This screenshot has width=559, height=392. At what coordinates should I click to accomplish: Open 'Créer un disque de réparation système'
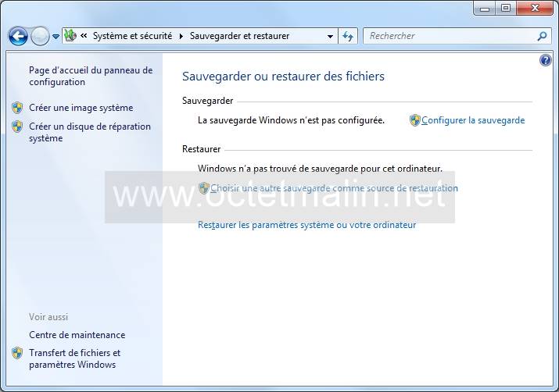coord(90,132)
